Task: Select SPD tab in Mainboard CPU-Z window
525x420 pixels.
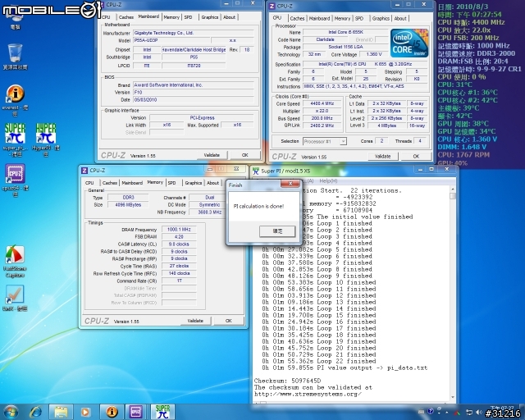Action: point(188,17)
